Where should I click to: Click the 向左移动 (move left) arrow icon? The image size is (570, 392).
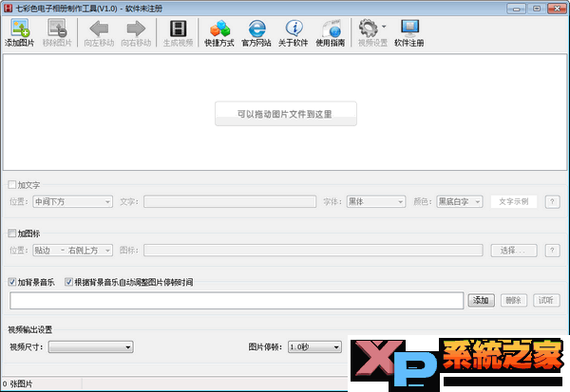[99, 28]
